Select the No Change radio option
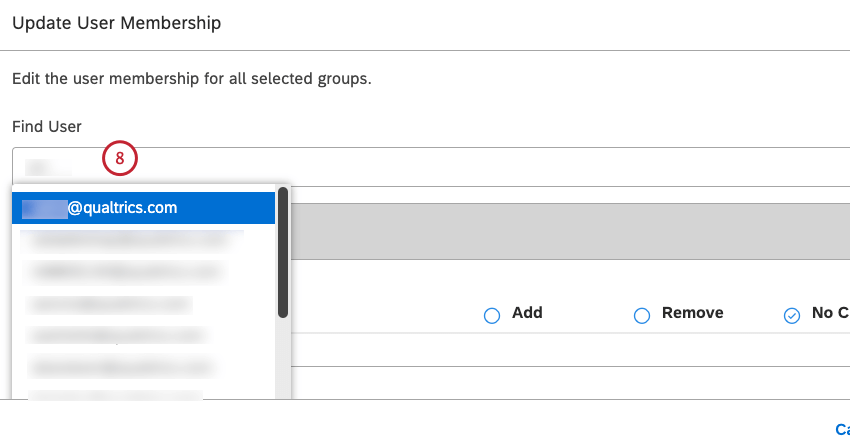850x448 pixels. pos(792,315)
